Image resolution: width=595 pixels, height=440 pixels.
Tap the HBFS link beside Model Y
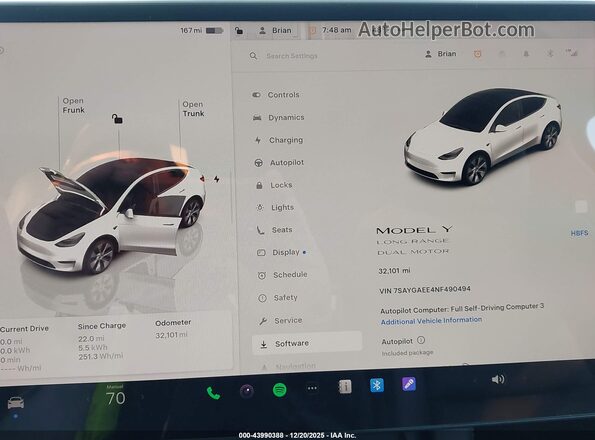pos(579,233)
